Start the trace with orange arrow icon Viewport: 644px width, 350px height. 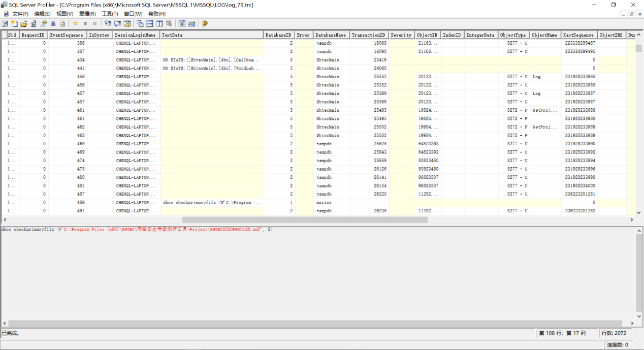75,24
